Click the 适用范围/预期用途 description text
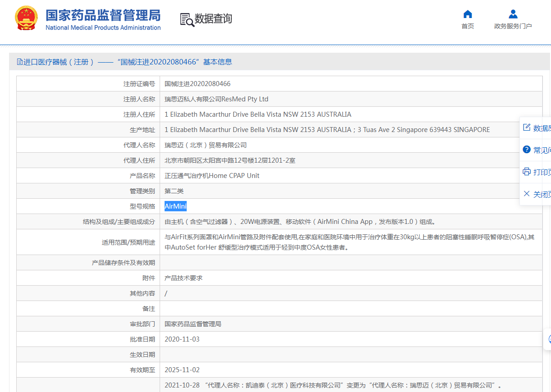Viewport: 551px width, 392px height. coord(349,242)
